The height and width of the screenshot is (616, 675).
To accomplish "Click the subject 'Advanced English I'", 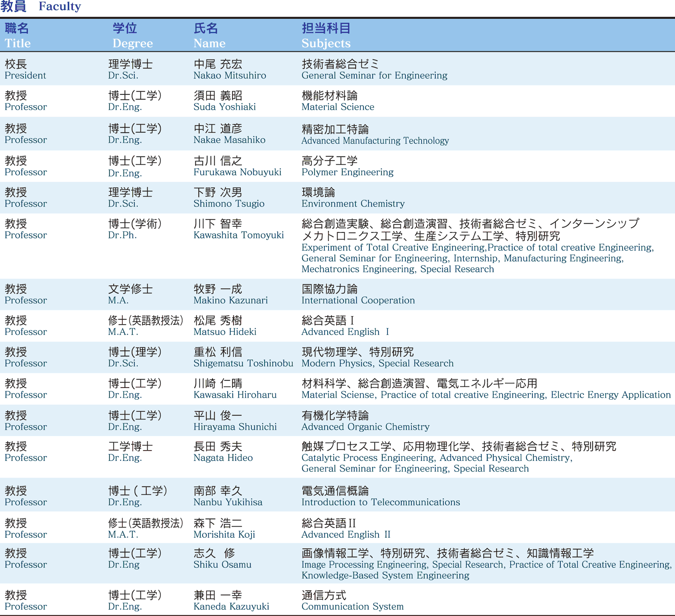I will click(345, 332).
